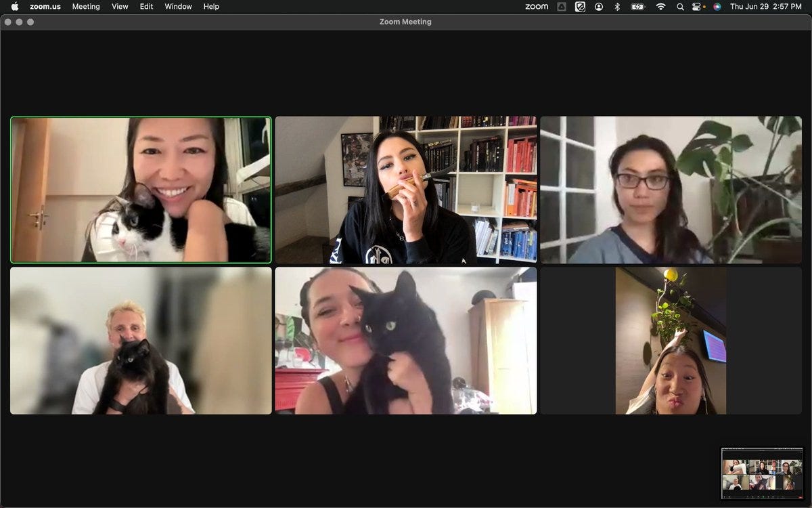Open the View menu
Screen dimensions: 812x508
point(120,6)
